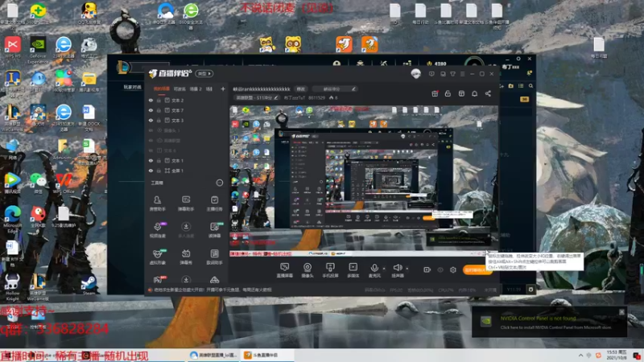Switch to the League client taskbar button

(x=213, y=355)
